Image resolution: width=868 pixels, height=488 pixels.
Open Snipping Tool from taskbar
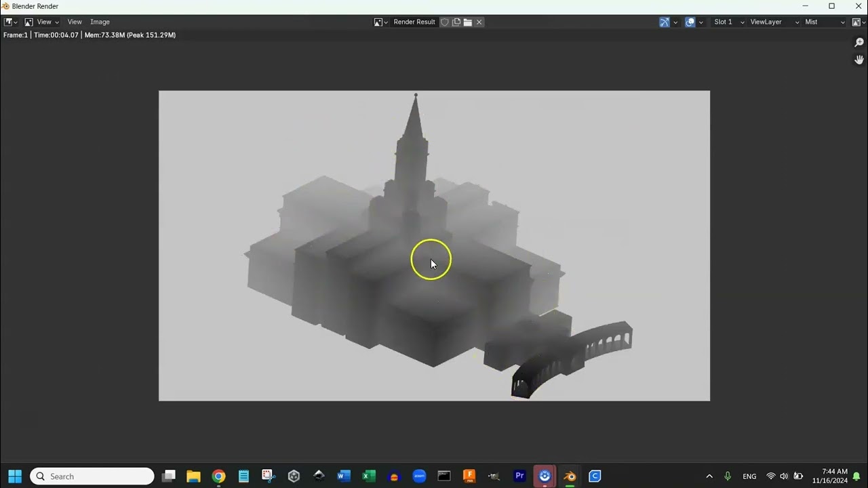coord(269,476)
